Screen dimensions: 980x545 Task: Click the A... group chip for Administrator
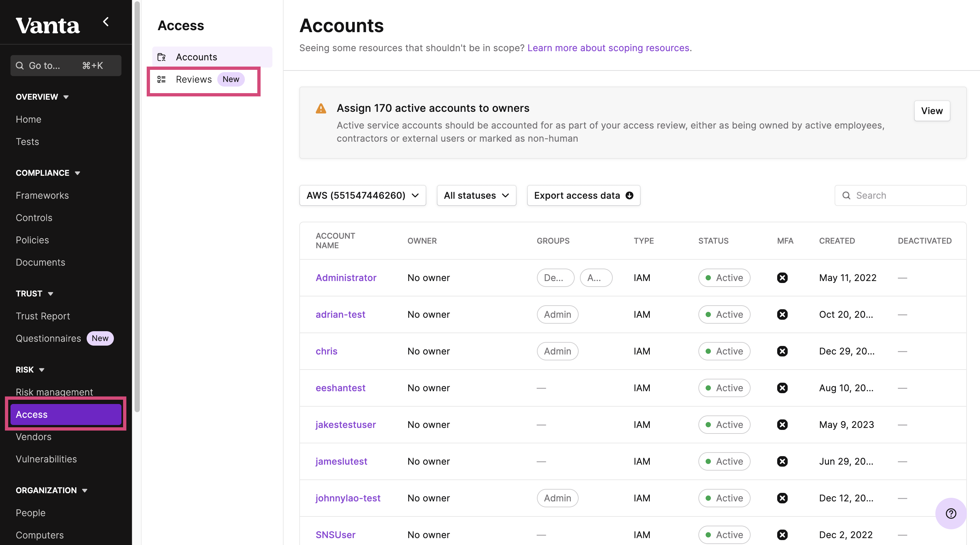click(596, 278)
